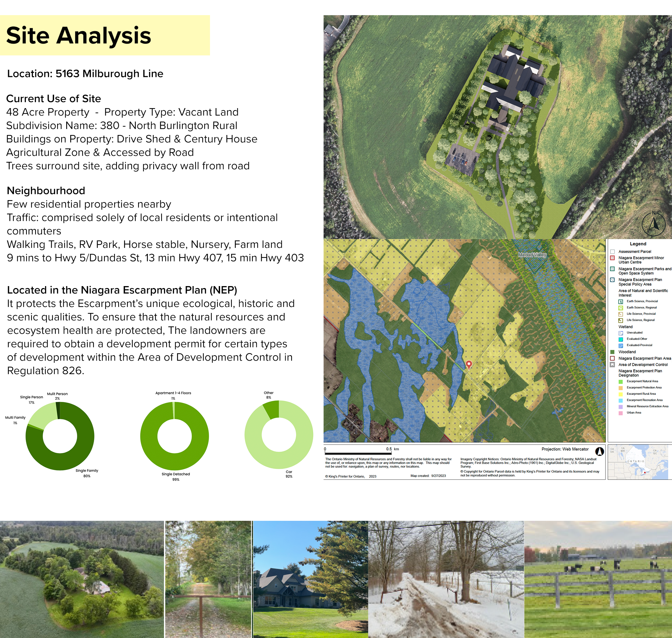Screen dimensions: 672x638
Task: Click the aerial farm property photo thumbnail
Action: click(82, 579)
